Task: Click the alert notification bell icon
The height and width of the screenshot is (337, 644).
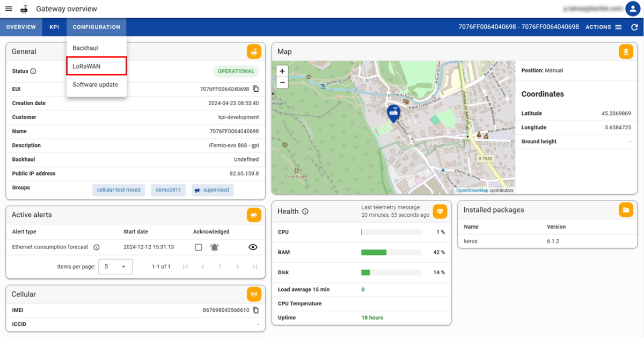Action: [x=215, y=247]
